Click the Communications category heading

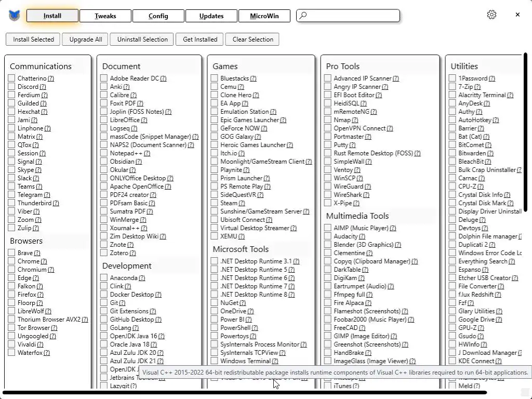pyautogui.click(x=41, y=66)
